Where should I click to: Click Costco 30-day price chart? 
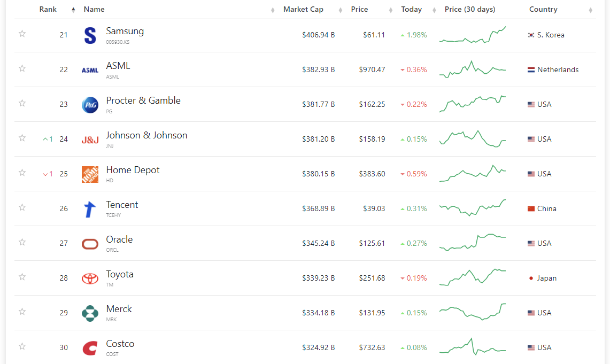point(473,347)
